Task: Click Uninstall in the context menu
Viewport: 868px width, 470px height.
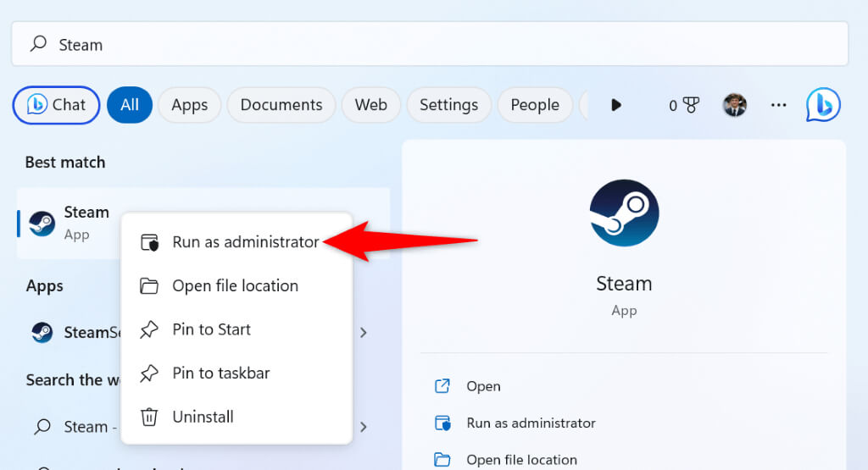Action: click(203, 417)
